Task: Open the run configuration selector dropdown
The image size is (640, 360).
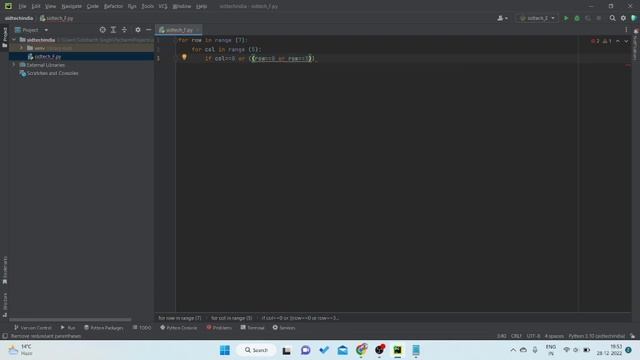Action: [537, 18]
